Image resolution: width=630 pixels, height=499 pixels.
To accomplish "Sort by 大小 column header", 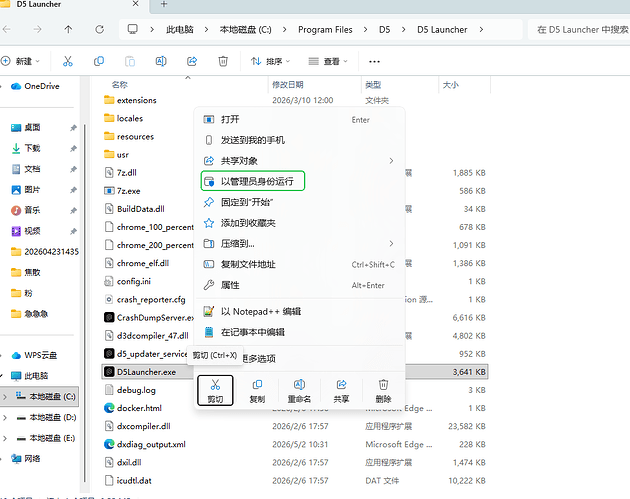I will [x=450, y=84].
